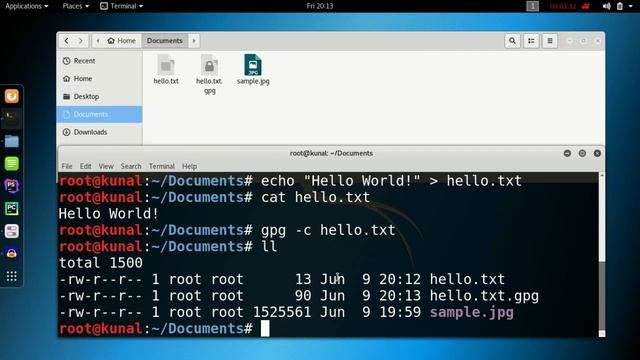The height and width of the screenshot is (360, 640).
Task: Open the Places menu
Action: coord(76,6)
